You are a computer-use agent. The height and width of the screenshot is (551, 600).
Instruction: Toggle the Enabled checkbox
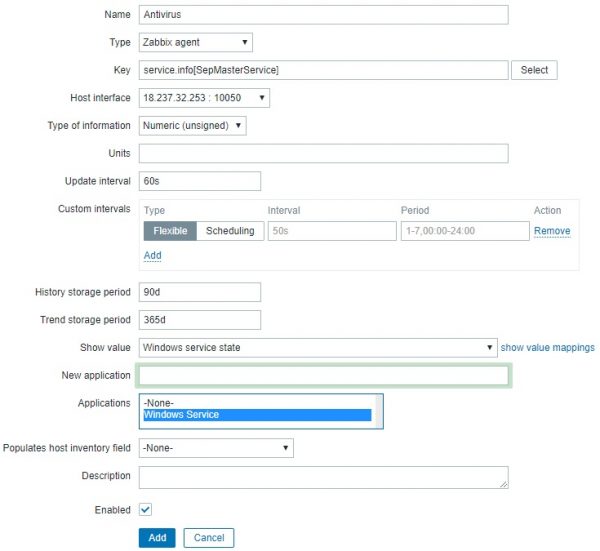[146, 510]
